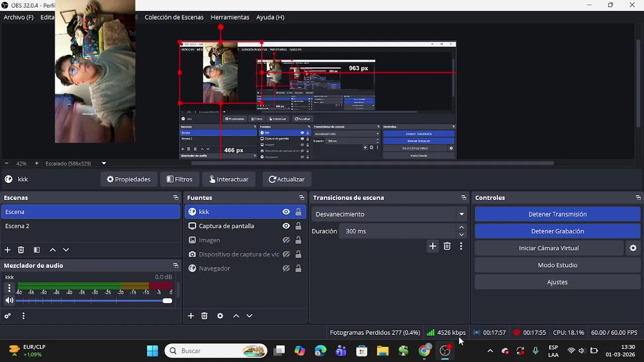Open Windows Start menu

pos(152,351)
